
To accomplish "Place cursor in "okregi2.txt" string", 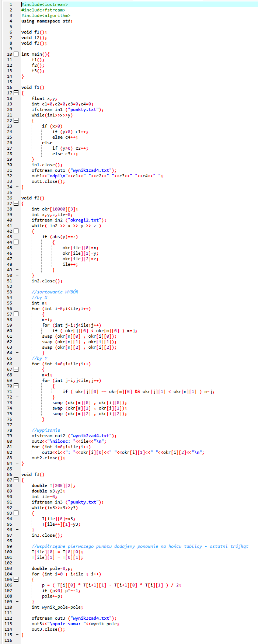I will 84,220.
